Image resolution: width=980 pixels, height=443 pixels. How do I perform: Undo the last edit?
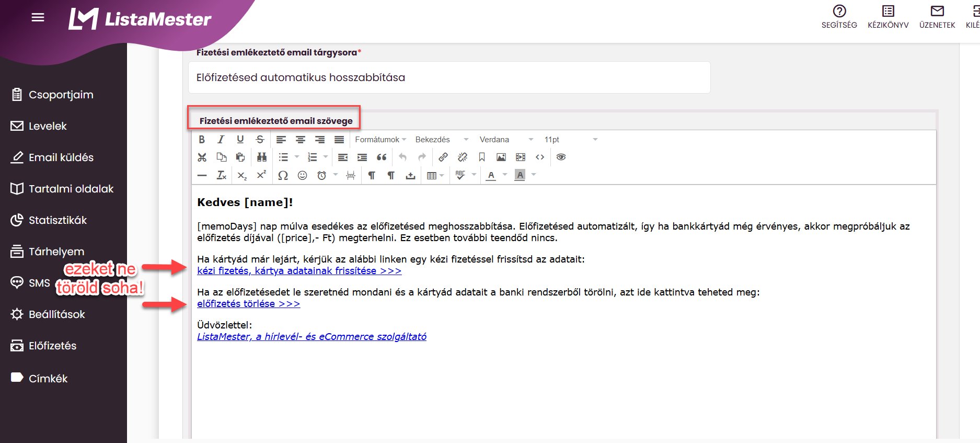(x=402, y=157)
